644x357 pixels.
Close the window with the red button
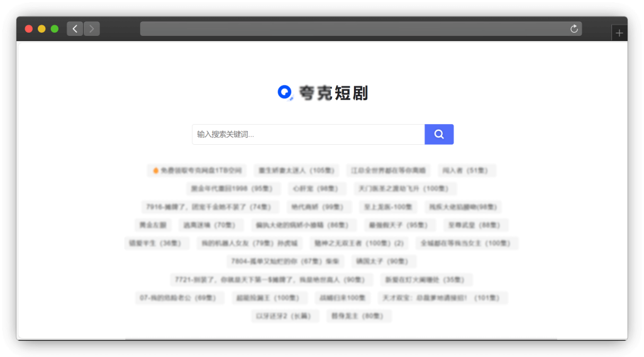coord(29,29)
